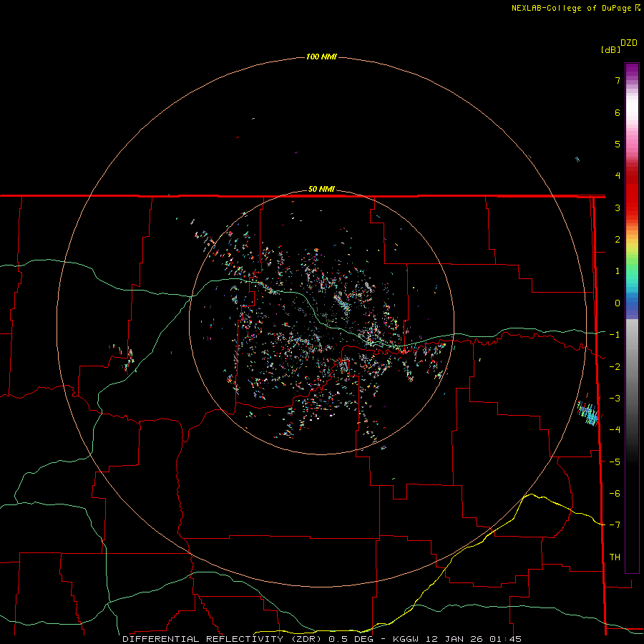Click the 4 dB tick label

coord(618,176)
